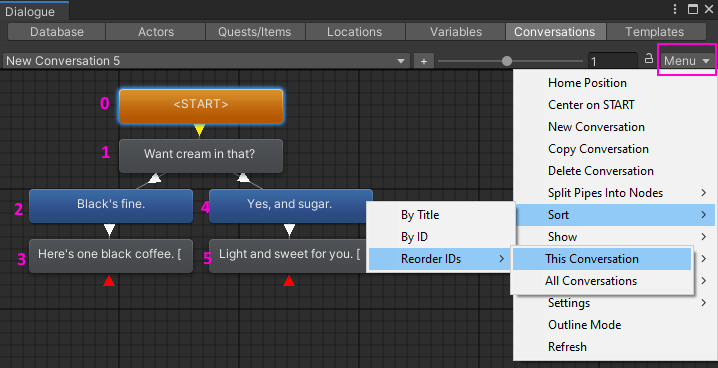This screenshot has height=368, width=718.
Task: Click red end marker under black coffee node
Action: (x=109, y=281)
